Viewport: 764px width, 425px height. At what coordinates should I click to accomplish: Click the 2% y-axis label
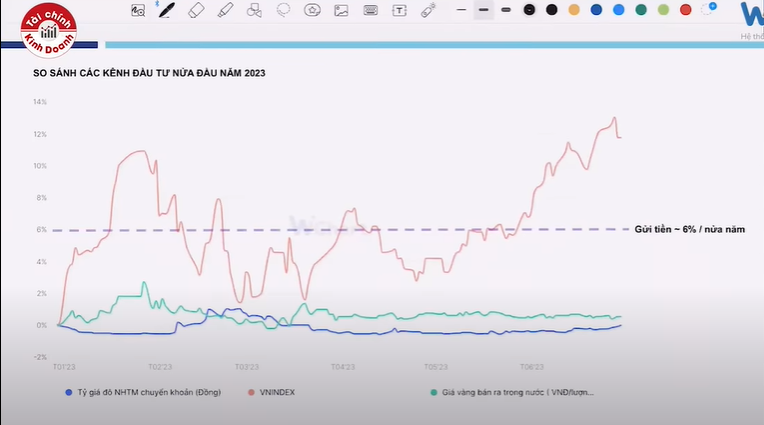[42, 293]
